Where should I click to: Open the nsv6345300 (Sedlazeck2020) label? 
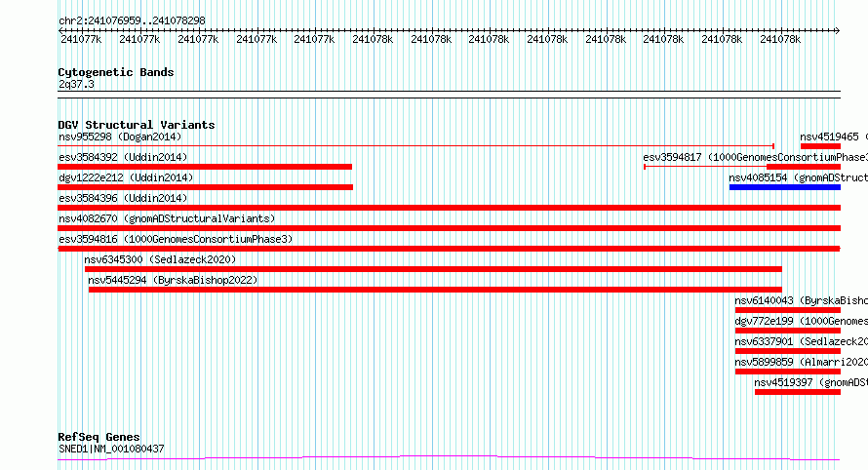pos(160,259)
